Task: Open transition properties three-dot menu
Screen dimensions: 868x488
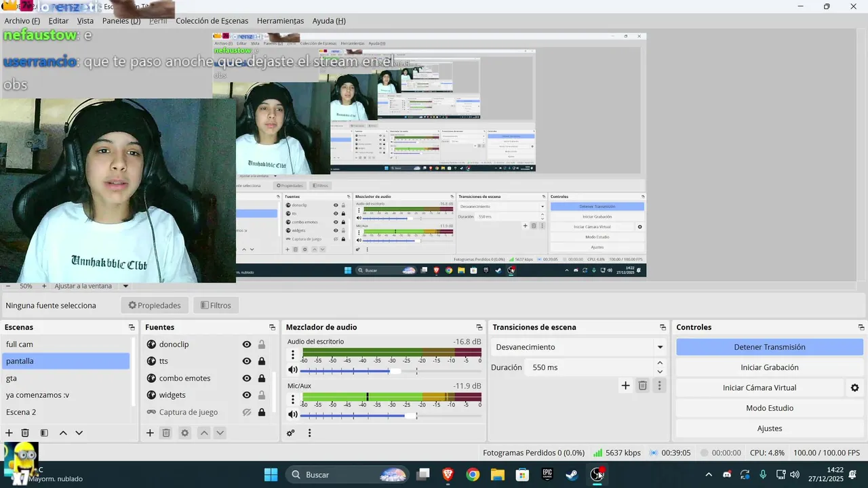Action: point(659,386)
